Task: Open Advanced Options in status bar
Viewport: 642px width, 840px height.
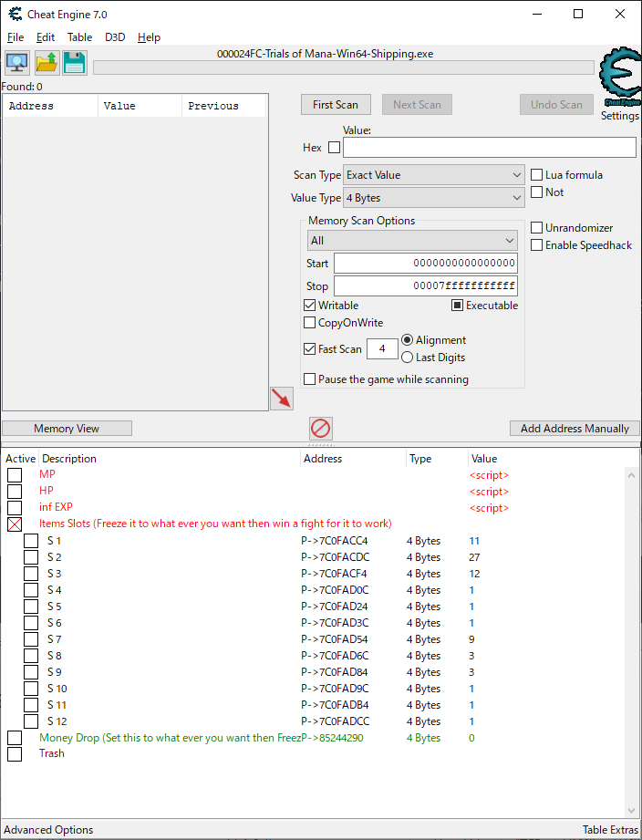Action: 48,830
